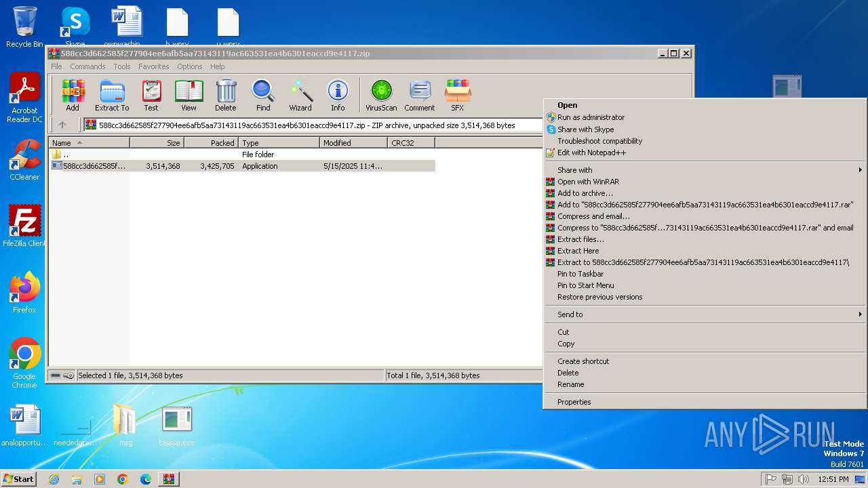Choose Open in the context menu

coord(705,105)
